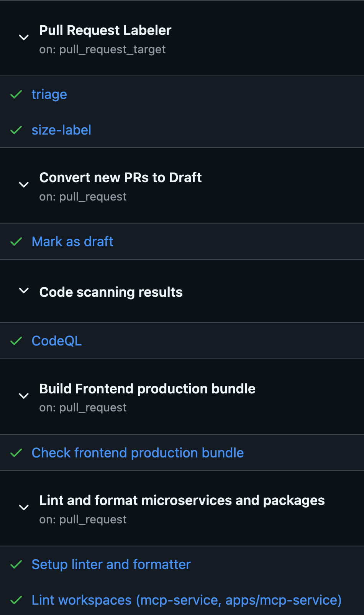Collapse the Code scanning results section
364x615 pixels.
[x=24, y=291]
